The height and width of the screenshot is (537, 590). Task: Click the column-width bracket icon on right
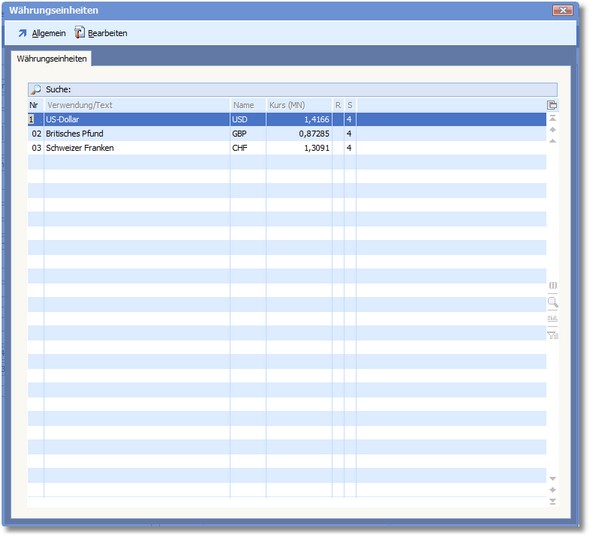553,285
